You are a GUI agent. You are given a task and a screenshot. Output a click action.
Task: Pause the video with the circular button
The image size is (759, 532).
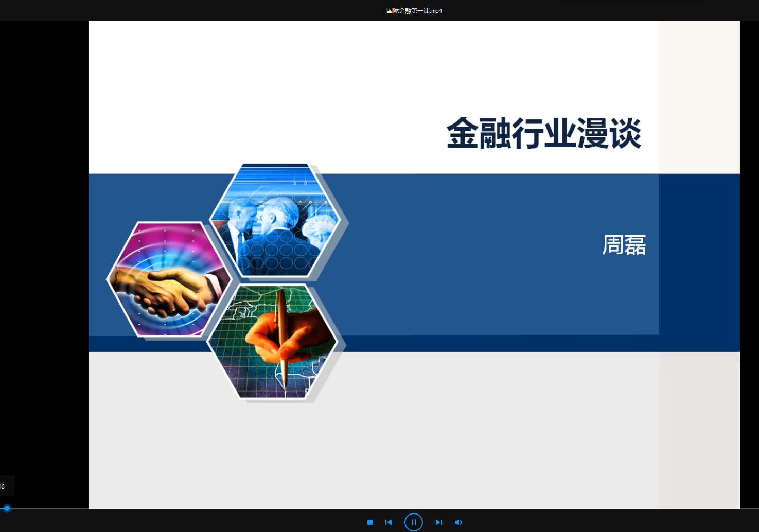(x=414, y=522)
